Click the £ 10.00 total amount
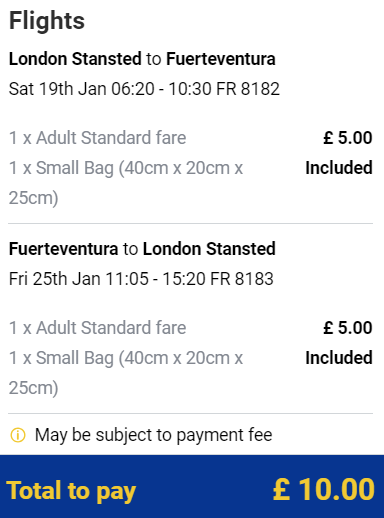The height and width of the screenshot is (518, 384). 324,489
